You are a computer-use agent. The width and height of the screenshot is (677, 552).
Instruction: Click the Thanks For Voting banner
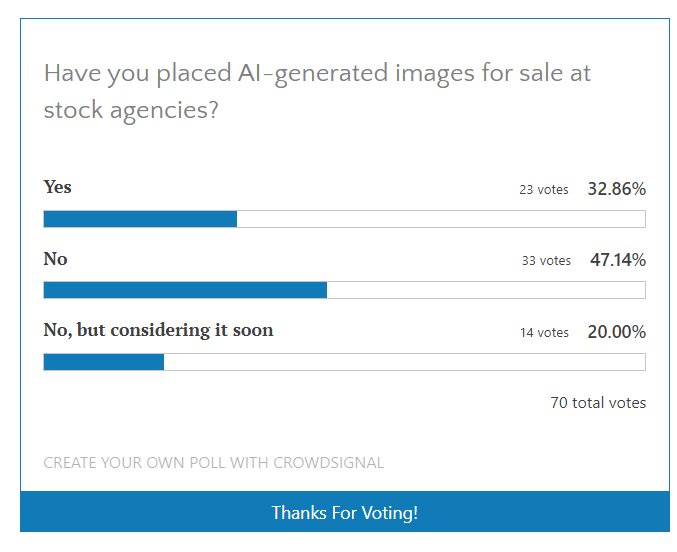(x=344, y=513)
